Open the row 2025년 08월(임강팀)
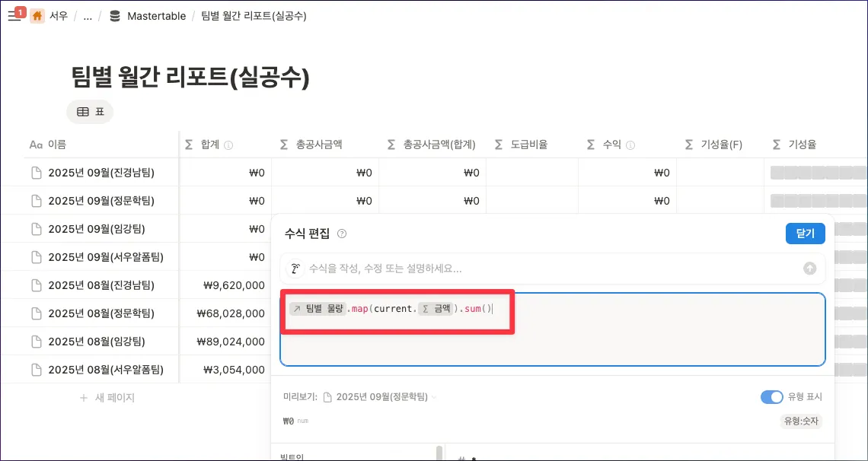This screenshot has width=868, height=461. click(x=97, y=342)
